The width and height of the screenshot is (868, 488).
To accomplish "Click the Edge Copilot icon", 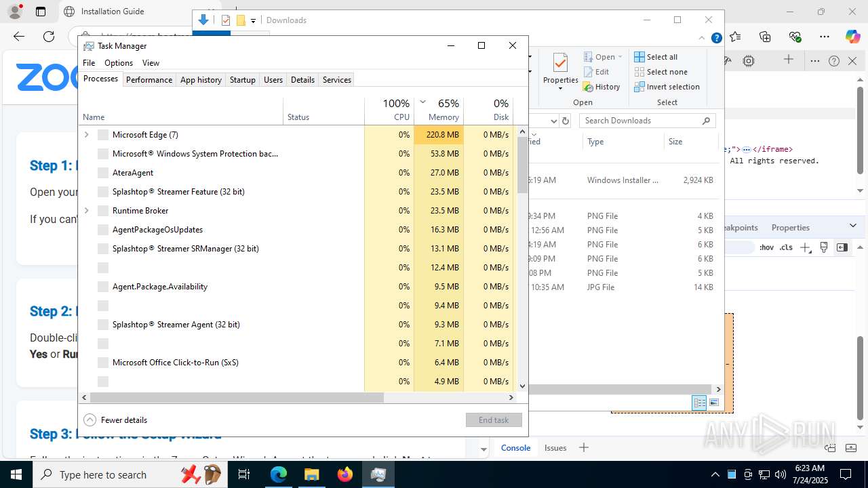I will click(x=852, y=37).
